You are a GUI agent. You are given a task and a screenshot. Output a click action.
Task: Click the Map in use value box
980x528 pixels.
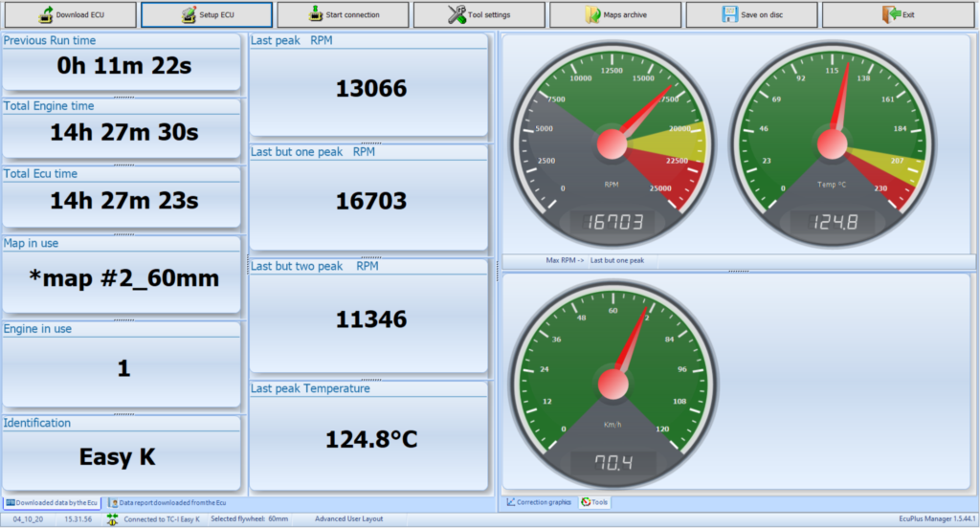click(122, 279)
